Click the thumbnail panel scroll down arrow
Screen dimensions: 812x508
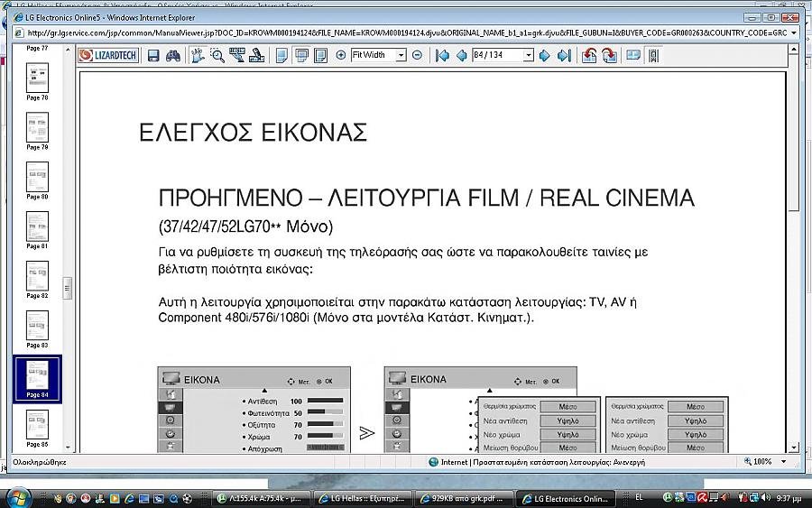click(x=68, y=447)
